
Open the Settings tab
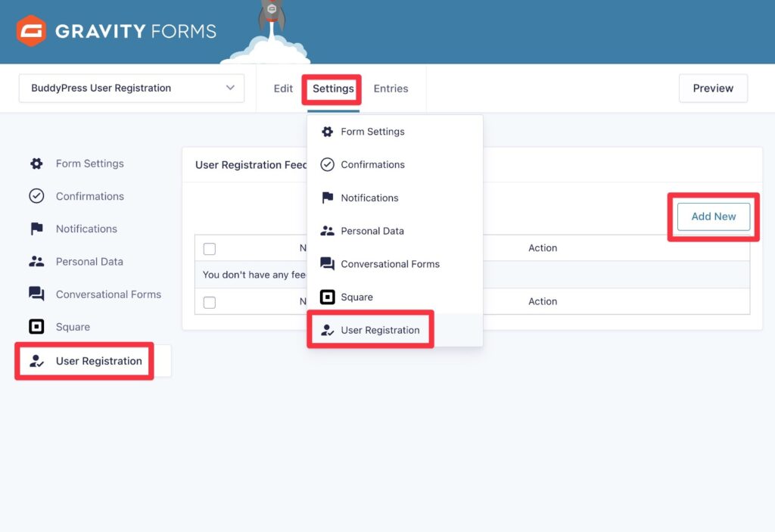click(333, 89)
